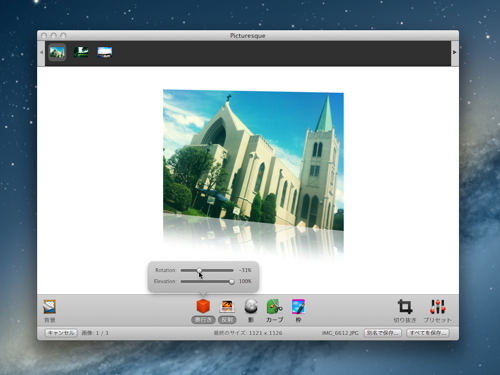This screenshot has width=500, height=375.
Task: Click the church photo preview
Action: click(253, 160)
